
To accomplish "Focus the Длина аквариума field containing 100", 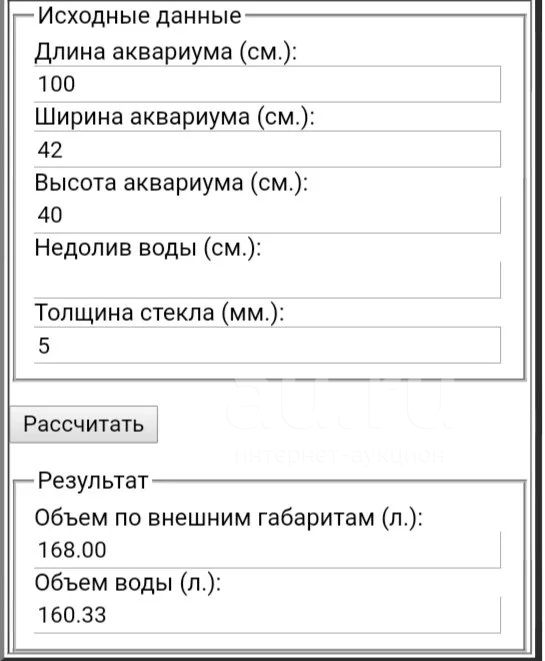I will pyautogui.click(x=267, y=84).
